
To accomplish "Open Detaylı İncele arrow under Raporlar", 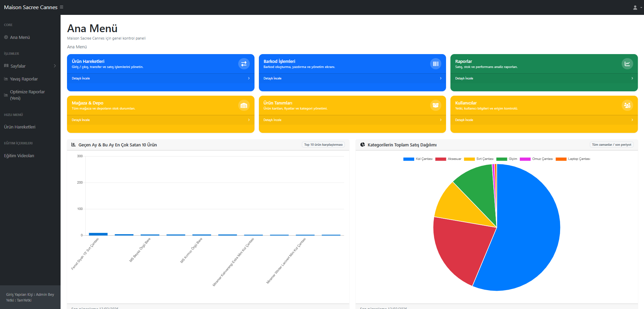I will pos(632,78).
